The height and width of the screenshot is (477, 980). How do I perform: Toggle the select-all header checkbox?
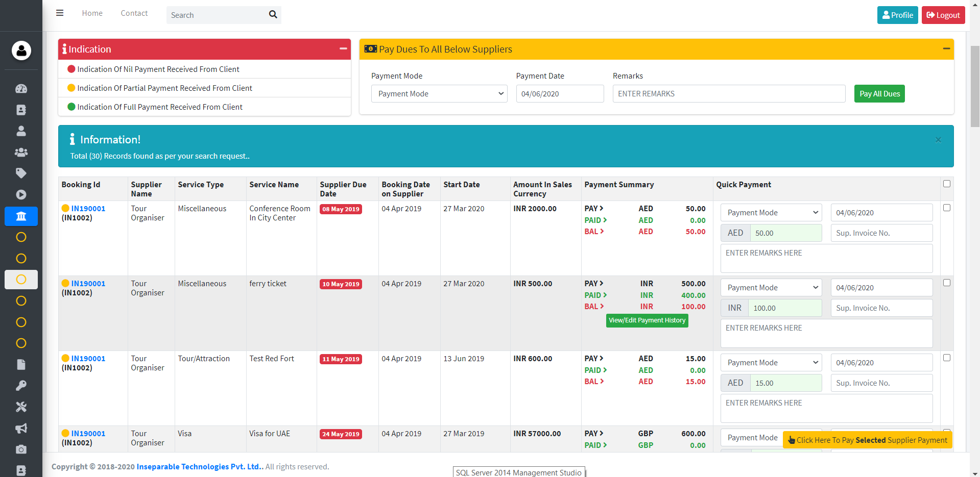pos(947,184)
